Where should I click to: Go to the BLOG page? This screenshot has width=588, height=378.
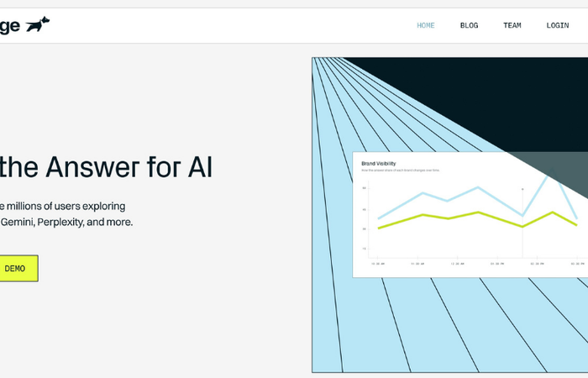pyautogui.click(x=469, y=25)
